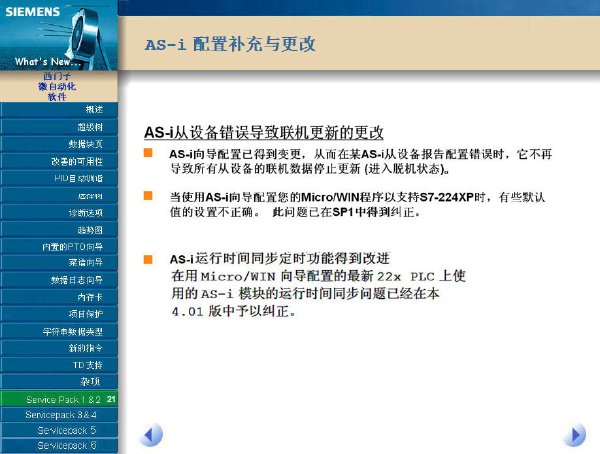
Task: Click heading AS-i 配置补充与更改
Action: point(230,44)
